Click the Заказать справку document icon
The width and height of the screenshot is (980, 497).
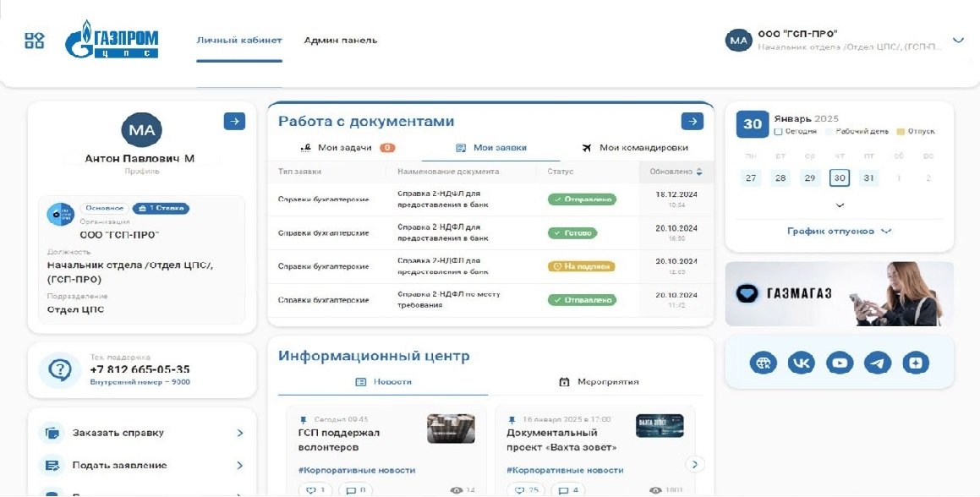click(x=51, y=432)
